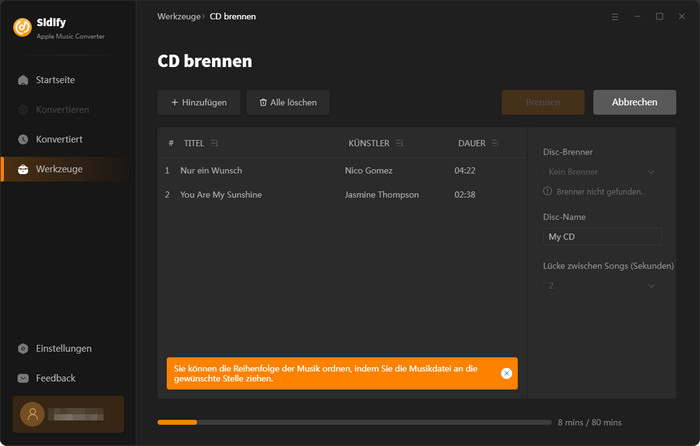Viewport: 700px width, 446px height.
Task: Click Werkzeuge in the breadcrumb
Action: point(179,17)
